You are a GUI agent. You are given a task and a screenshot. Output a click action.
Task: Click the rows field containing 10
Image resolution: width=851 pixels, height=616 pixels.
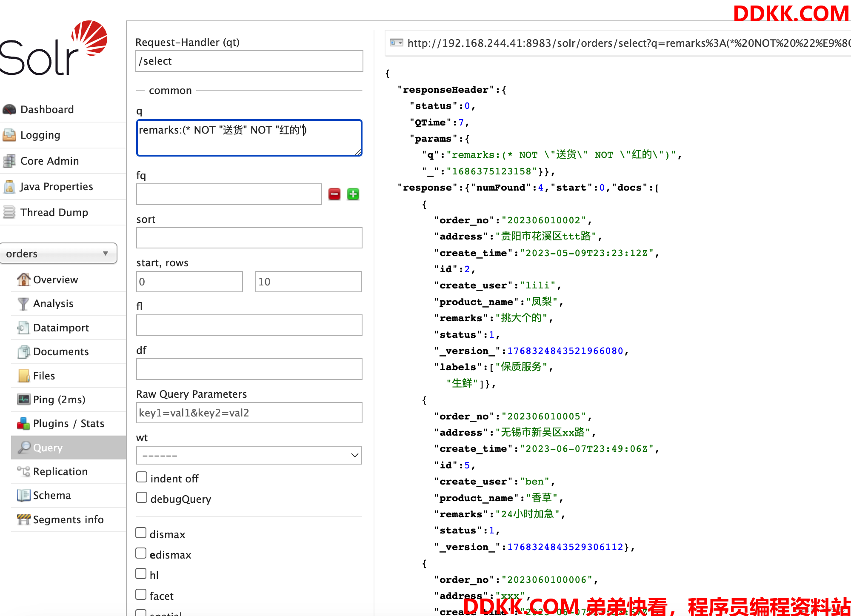[x=308, y=282]
